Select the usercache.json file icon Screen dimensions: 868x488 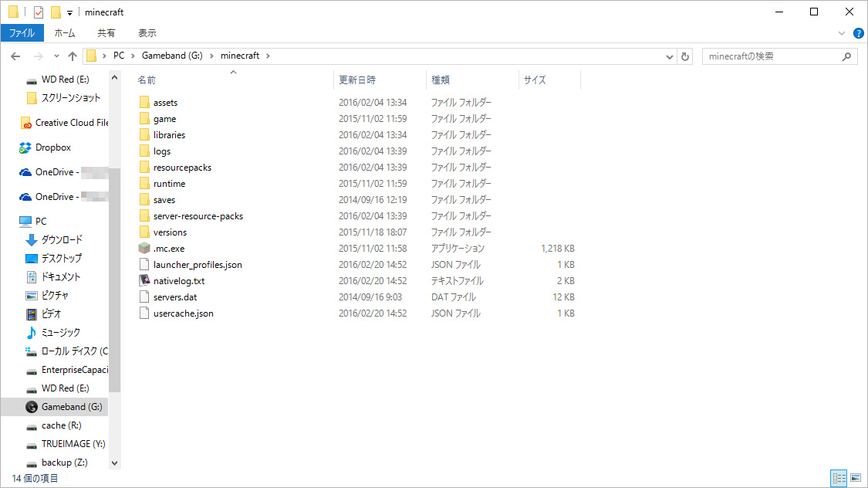point(144,313)
